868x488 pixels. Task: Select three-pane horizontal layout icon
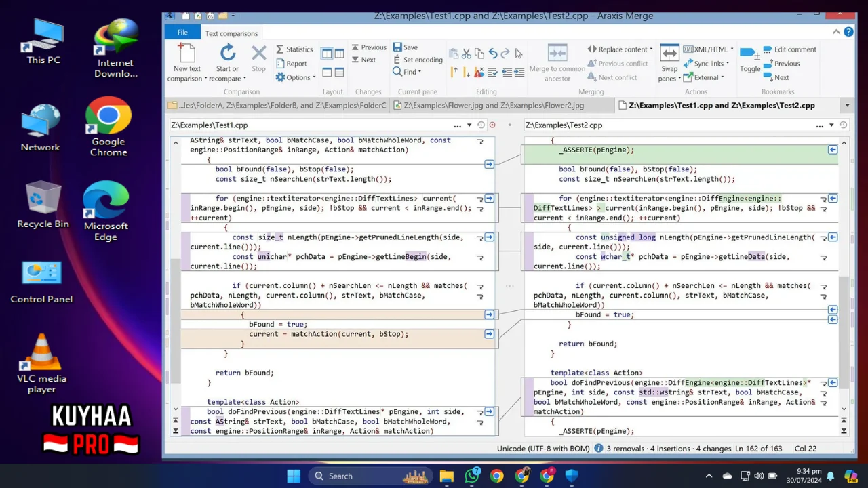coord(339,72)
